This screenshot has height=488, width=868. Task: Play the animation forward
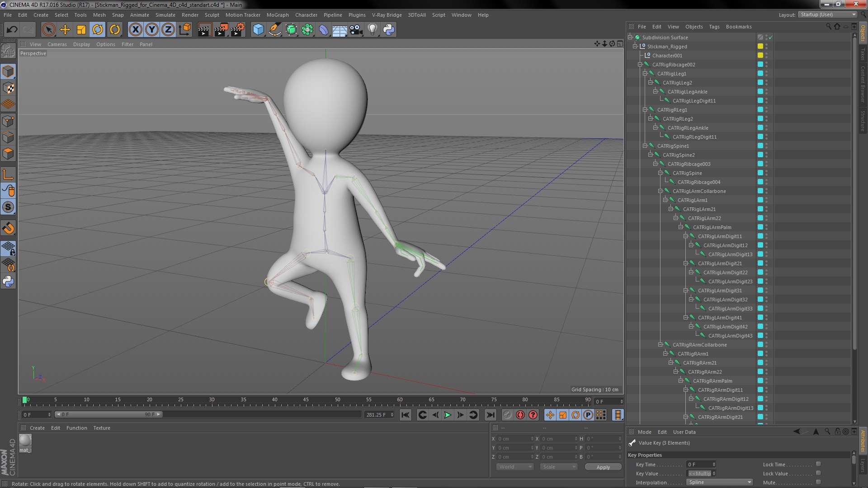[x=448, y=415]
